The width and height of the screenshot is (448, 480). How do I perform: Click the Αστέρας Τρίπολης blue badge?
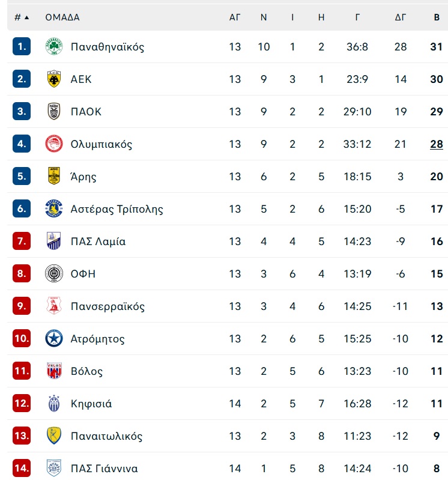coord(54,209)
